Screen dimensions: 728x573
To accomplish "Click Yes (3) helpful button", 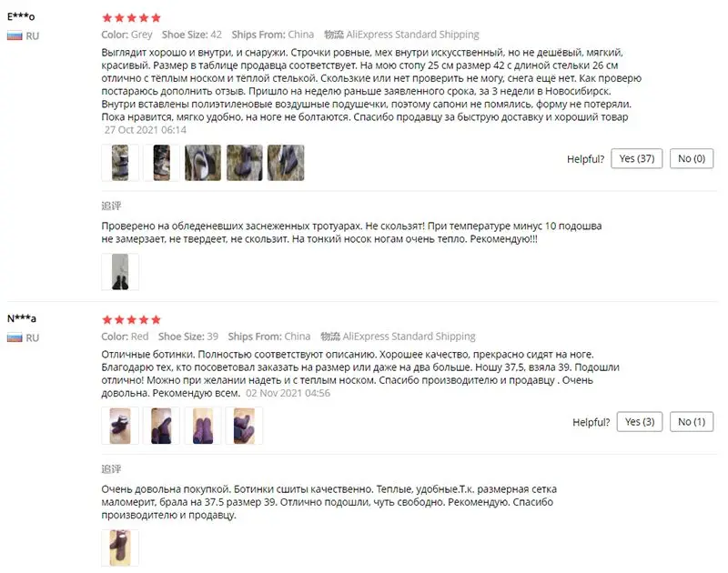I will pyautogui.click(x=640, y=422).
